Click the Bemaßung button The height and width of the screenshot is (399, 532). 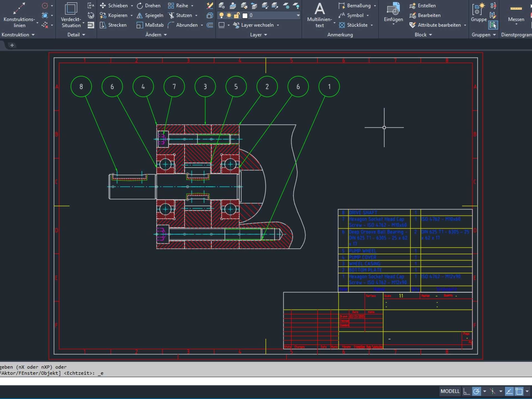(x=355, y=6)
